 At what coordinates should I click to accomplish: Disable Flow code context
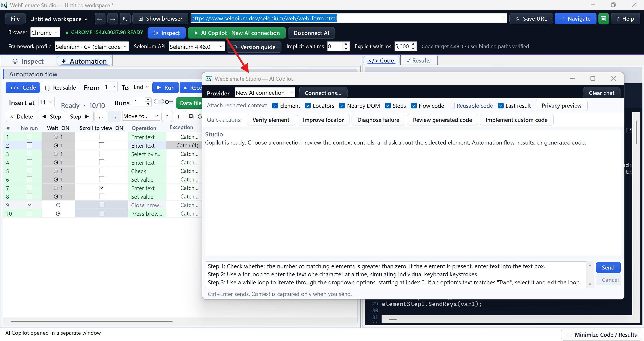[414, 106]
